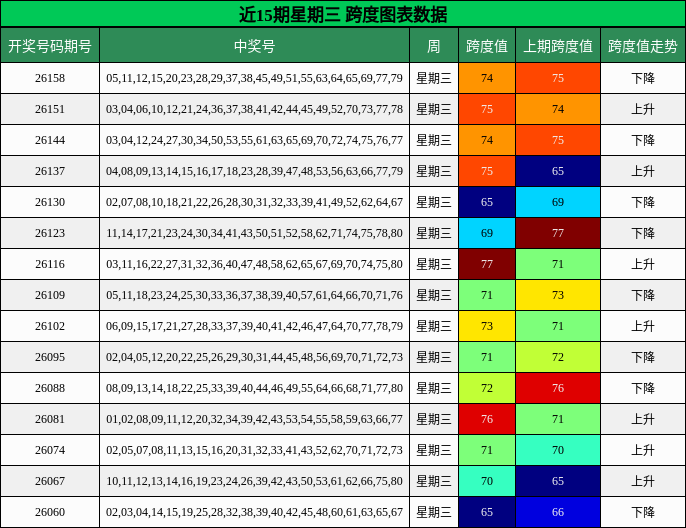686x528 pixels.
Task: Click winning numbers starting 11,14,17,21
Action: tap(254, 233)
